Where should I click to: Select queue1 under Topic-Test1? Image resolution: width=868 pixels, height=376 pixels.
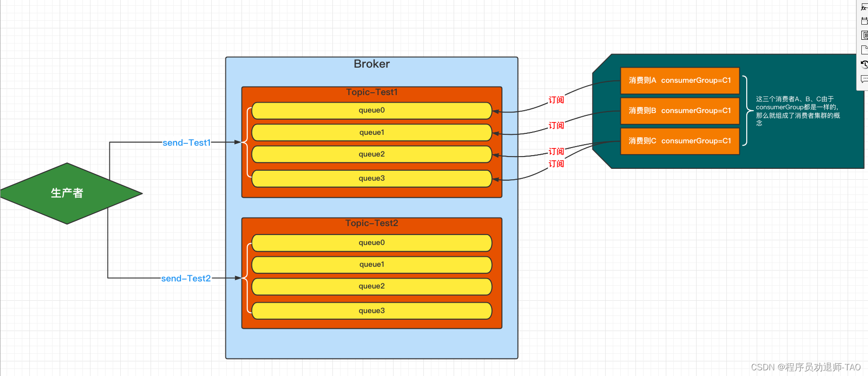[372, 132]
